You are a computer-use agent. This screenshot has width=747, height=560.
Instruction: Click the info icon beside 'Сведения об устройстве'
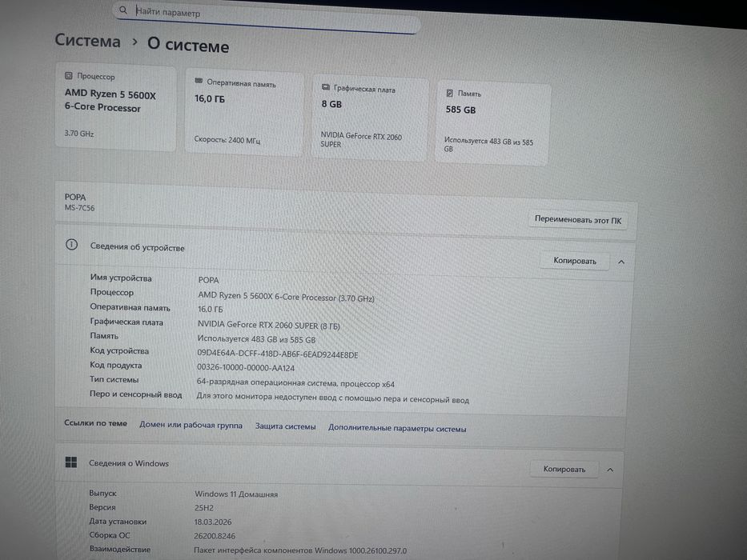[x=71, y=245]
